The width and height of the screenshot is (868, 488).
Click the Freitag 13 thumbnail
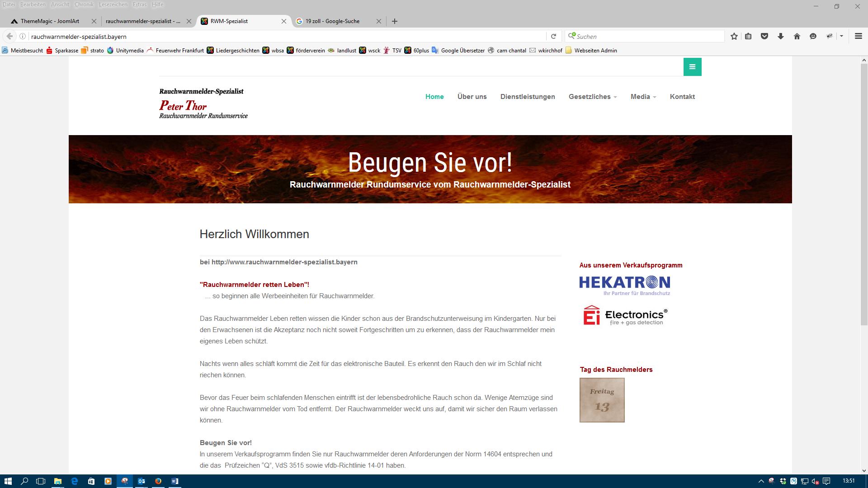click(x=602, y=400)
